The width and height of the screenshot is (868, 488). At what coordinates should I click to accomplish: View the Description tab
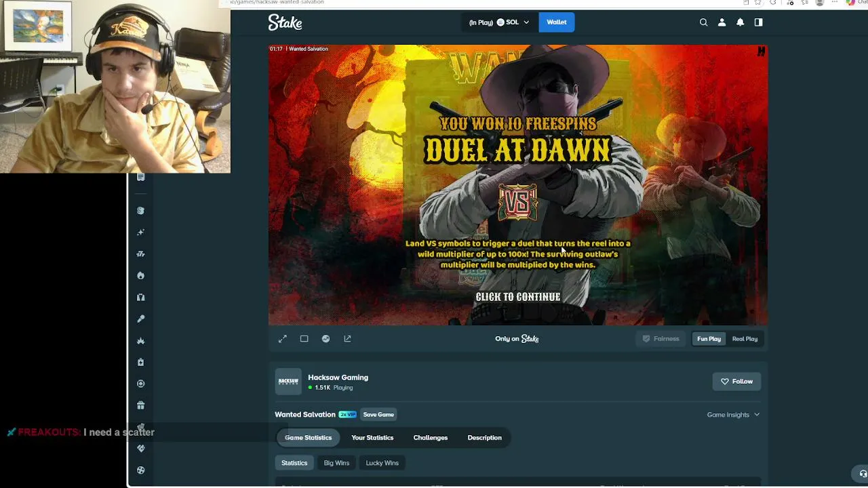tap(485, 438)
